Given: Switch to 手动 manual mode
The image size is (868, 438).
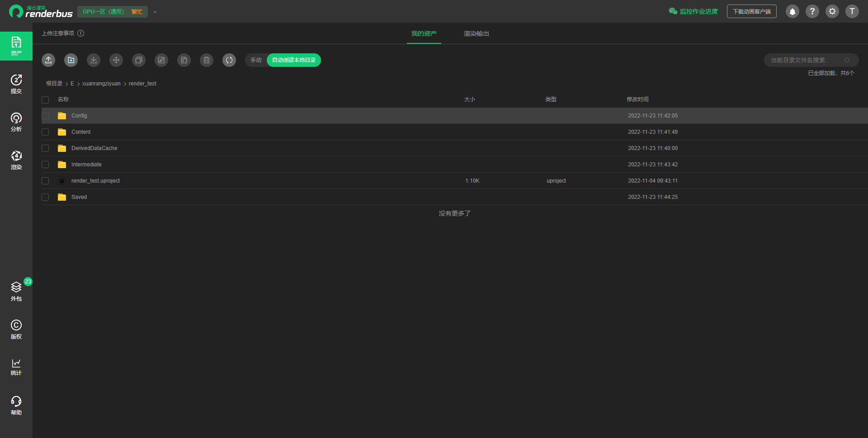Looking at the screenshot, I should 256,60.
